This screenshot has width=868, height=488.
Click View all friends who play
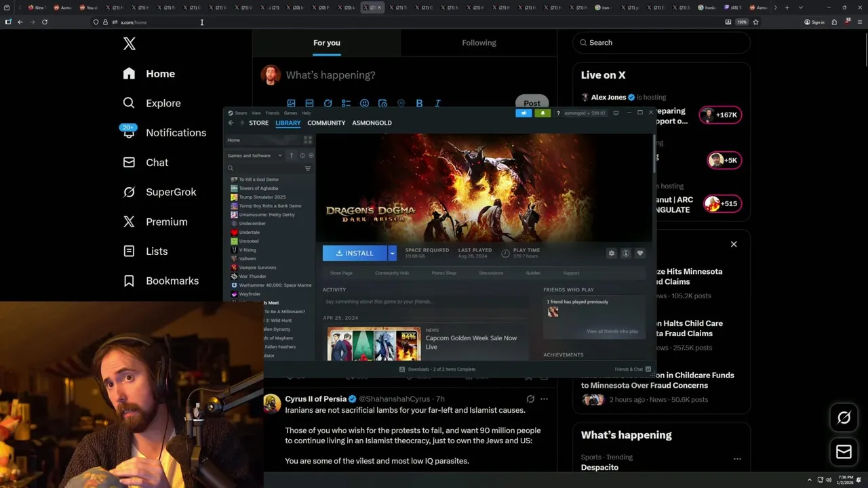612,331
